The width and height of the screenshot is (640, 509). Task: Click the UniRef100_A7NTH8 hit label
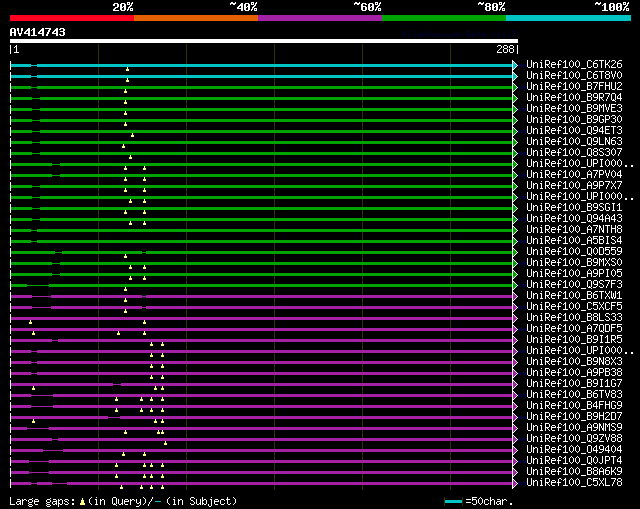click(x=573, y=229)
